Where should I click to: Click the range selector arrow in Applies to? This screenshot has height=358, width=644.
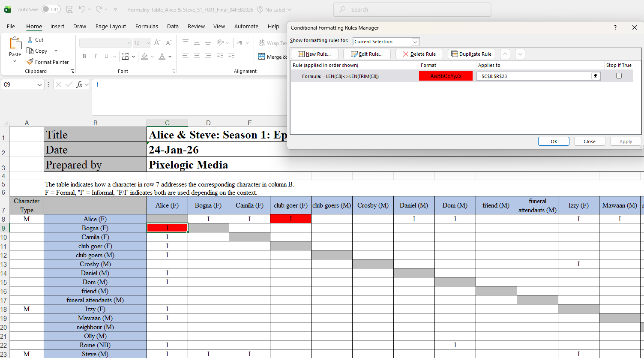coord(596,76)
